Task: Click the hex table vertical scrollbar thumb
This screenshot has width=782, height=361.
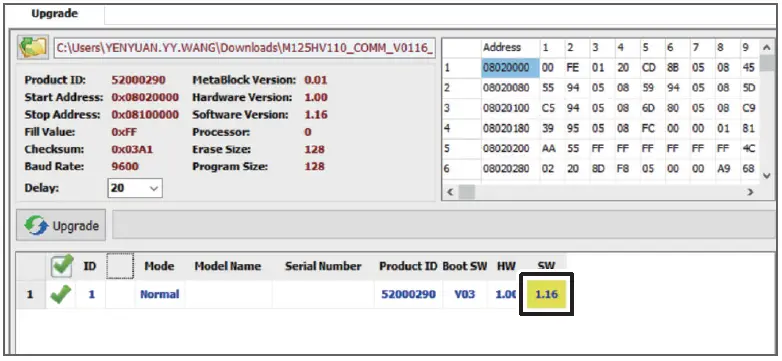Action: tap(767, 64)
